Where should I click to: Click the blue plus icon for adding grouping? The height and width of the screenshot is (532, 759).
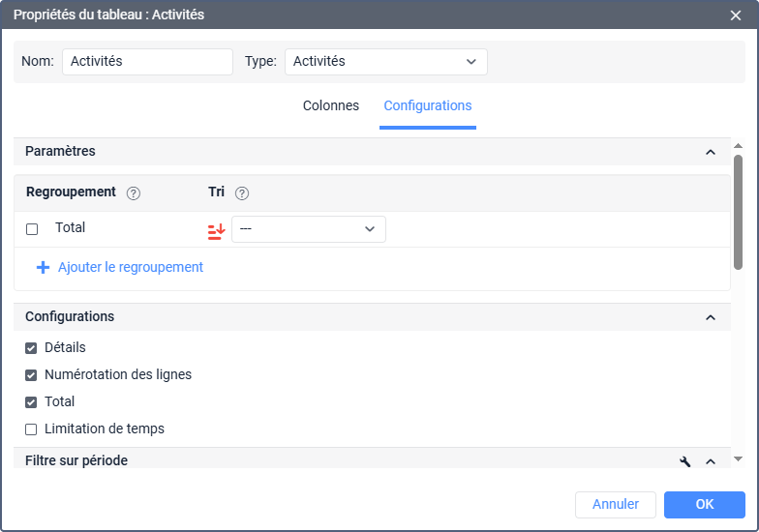[x=43, y=268]
